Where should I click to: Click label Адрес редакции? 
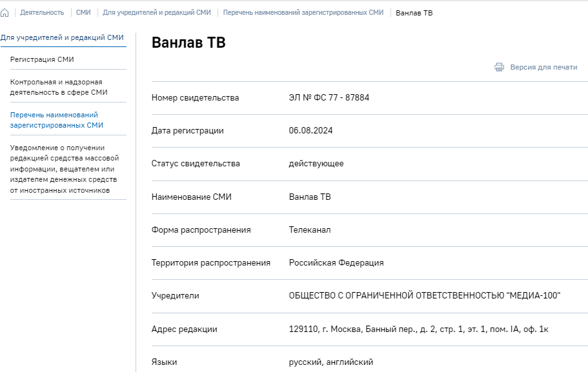tap(184, 329)
